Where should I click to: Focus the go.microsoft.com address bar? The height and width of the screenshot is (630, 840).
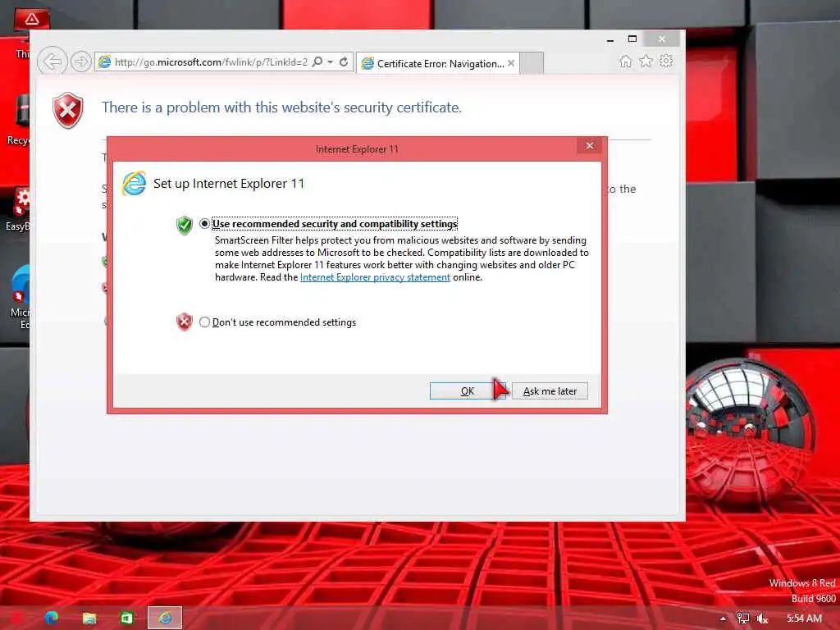211,62
